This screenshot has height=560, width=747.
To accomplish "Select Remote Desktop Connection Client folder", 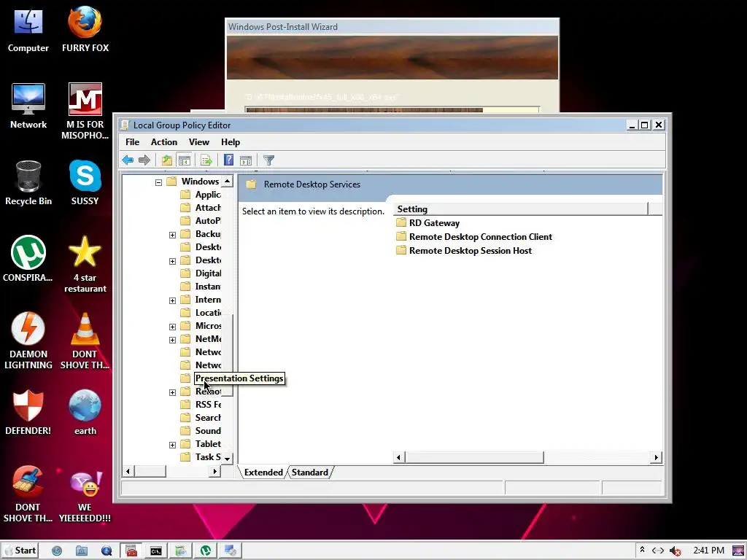I will point(474,237).
